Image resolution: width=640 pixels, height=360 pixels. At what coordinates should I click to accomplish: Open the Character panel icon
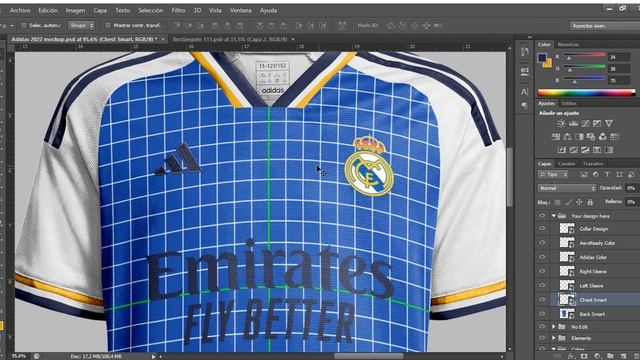coord(524,92)
